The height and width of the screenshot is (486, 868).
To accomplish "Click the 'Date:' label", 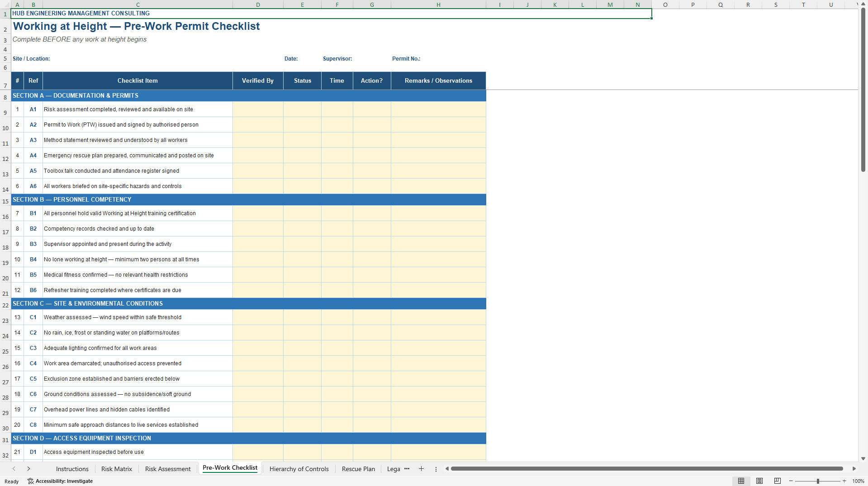I will 291,59.
